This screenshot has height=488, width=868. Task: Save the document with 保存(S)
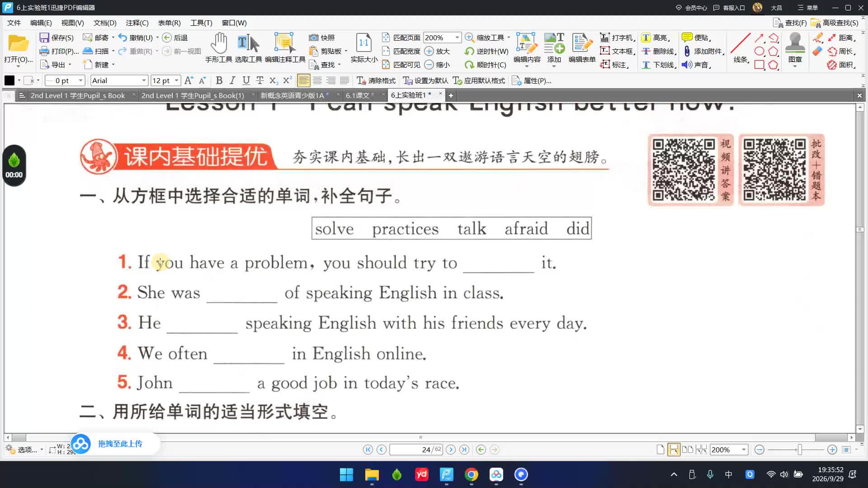(57, 38)
